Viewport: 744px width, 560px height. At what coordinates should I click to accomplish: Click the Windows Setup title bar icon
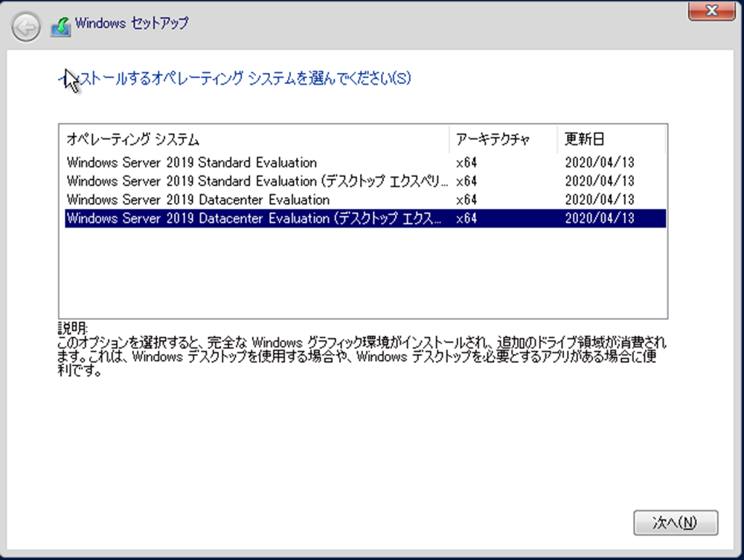point(61,26)
